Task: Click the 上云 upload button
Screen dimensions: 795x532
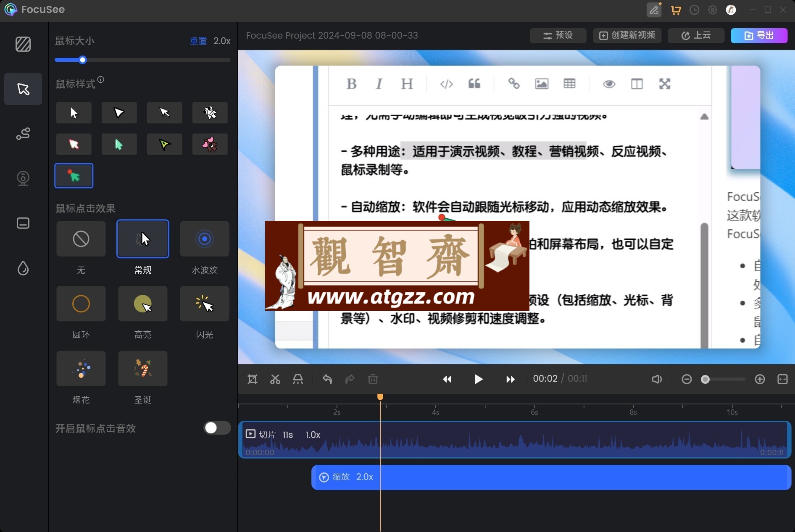Action: click(696, 35)
